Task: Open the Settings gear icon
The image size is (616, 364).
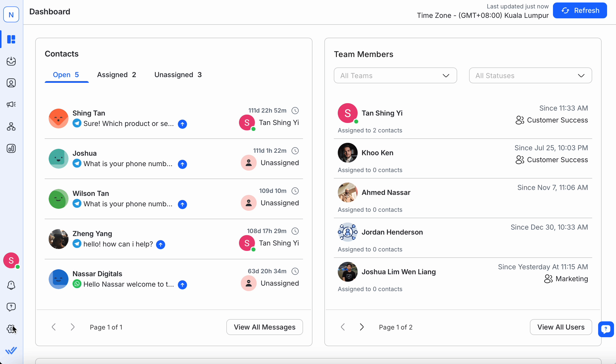Action: [11, 329]
